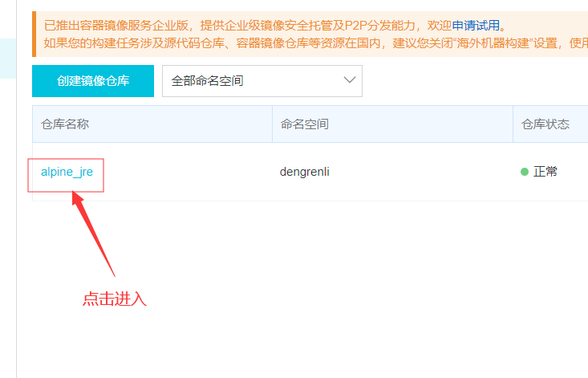This screenshot has height=378, width=588.
Task: Click the 正常 status text
Action: point(545,172)
